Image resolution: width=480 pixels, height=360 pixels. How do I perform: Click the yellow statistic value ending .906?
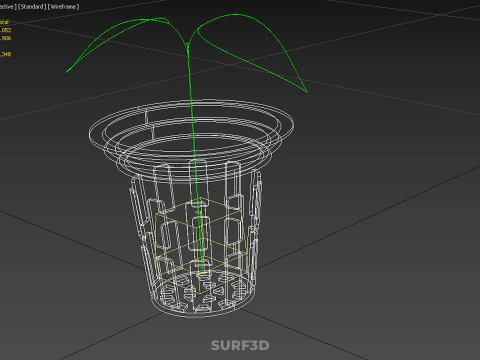click(x=6, y=38)
